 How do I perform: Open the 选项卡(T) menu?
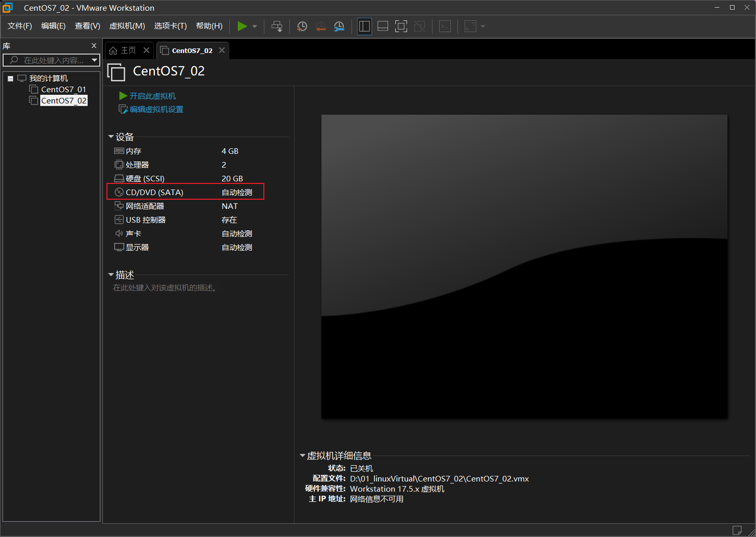pos(171,26)
